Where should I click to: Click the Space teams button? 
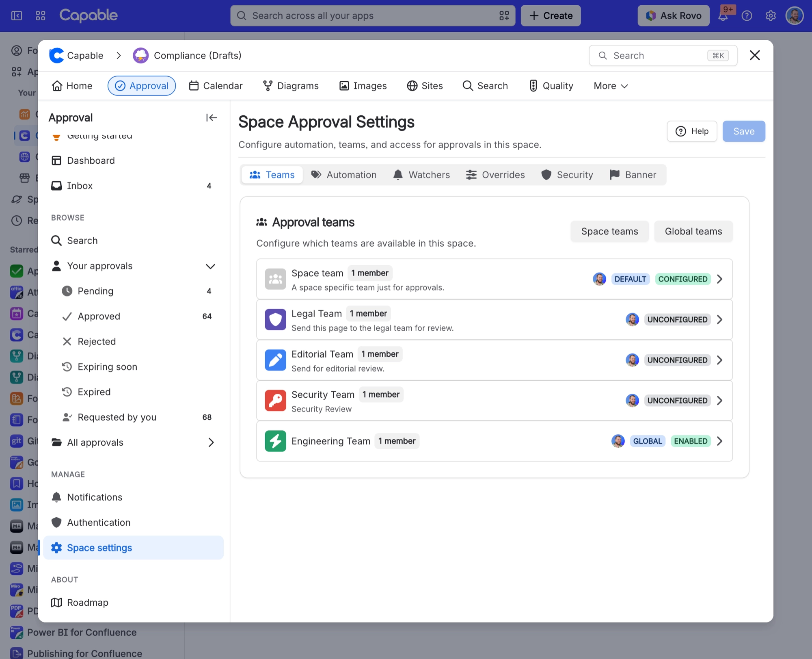(x=609, y=231)
